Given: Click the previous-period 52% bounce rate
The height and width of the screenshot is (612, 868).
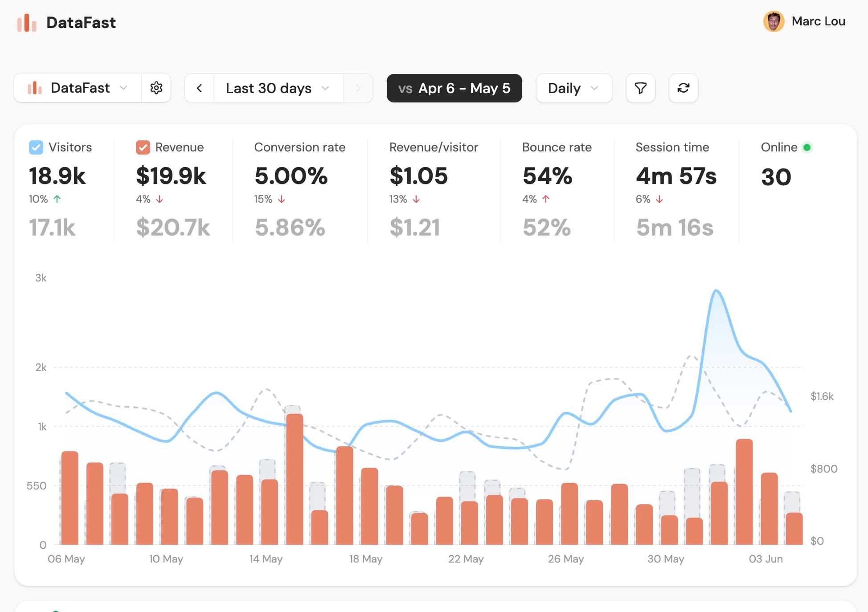Looking at the screenshot, I should tap(547, 228).
